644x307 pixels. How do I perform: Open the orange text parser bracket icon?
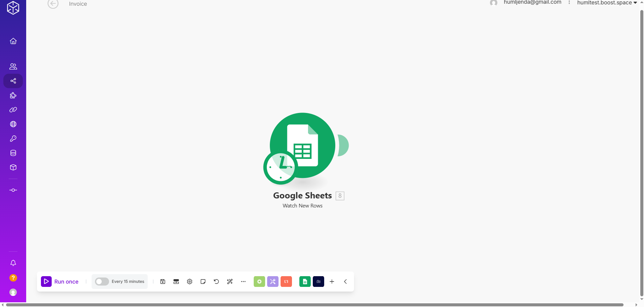pos(286,282)
